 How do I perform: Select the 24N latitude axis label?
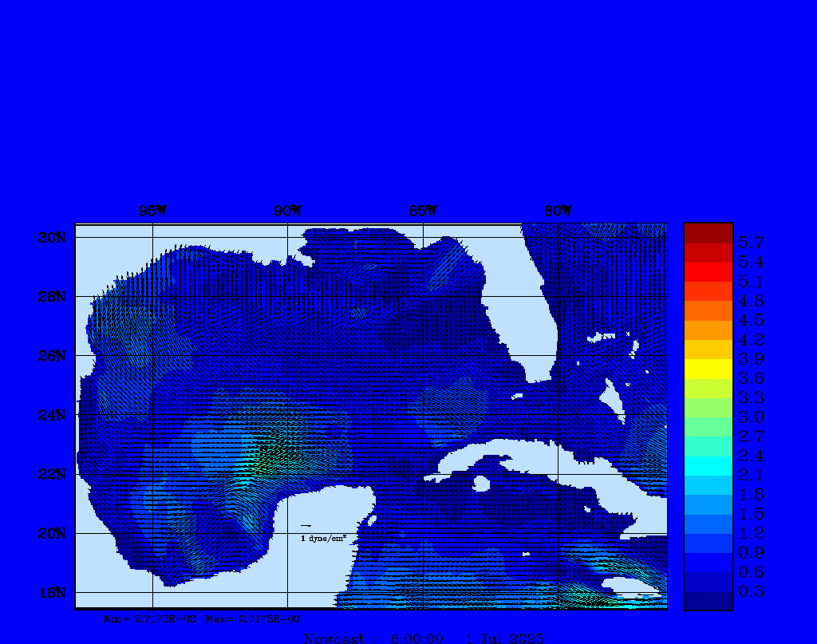(x=53, y=415)
